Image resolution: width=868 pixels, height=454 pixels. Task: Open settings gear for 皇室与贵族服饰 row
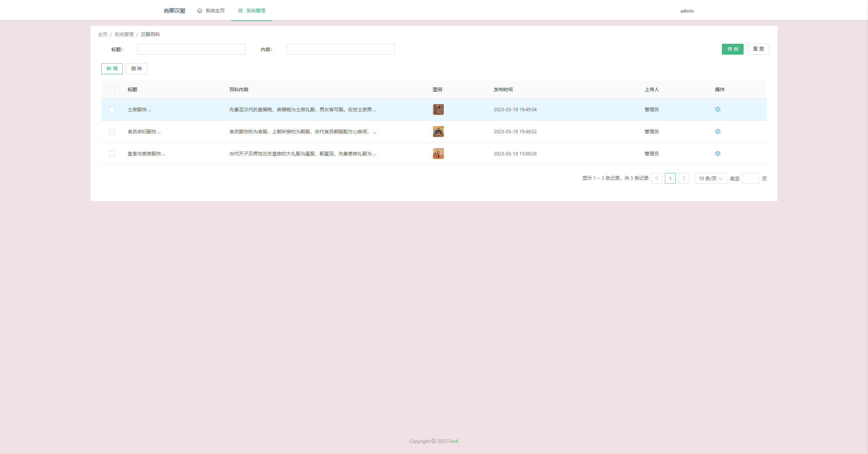click(717, 153)
